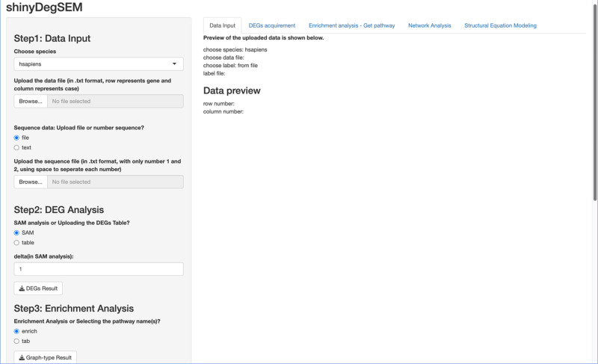Click the data file name field
Viewport: 598px width, 364px height.
[x=115, y=102]
